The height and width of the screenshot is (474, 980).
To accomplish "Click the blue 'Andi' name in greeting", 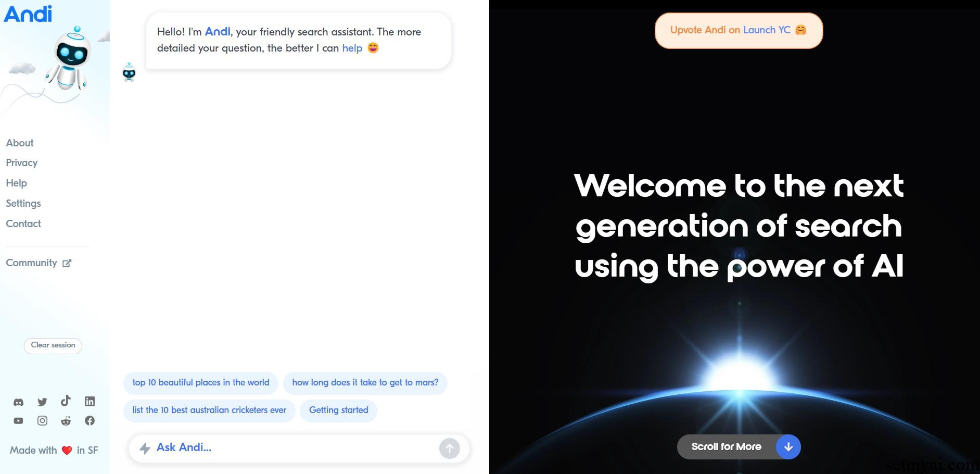I will 218,32.
